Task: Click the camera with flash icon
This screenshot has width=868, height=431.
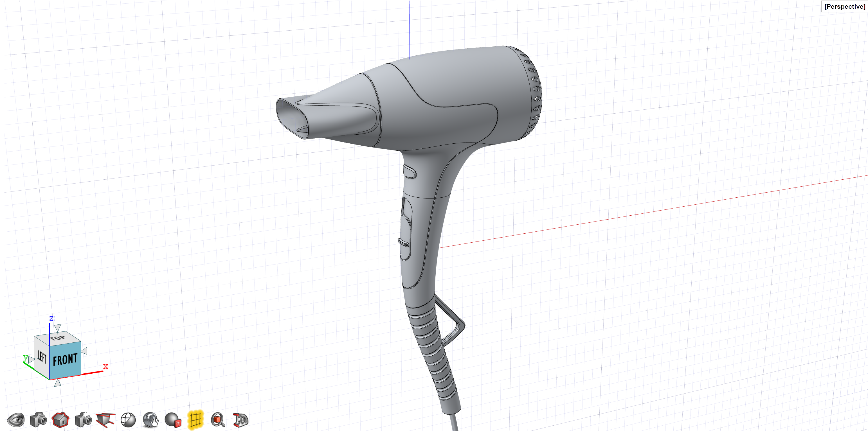Action: [83, 419]
